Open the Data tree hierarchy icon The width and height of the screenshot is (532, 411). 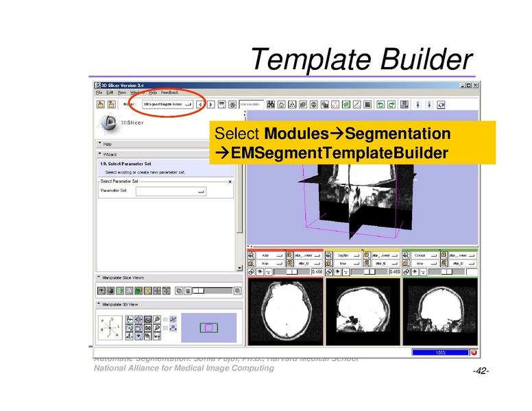tap(292, 104)
